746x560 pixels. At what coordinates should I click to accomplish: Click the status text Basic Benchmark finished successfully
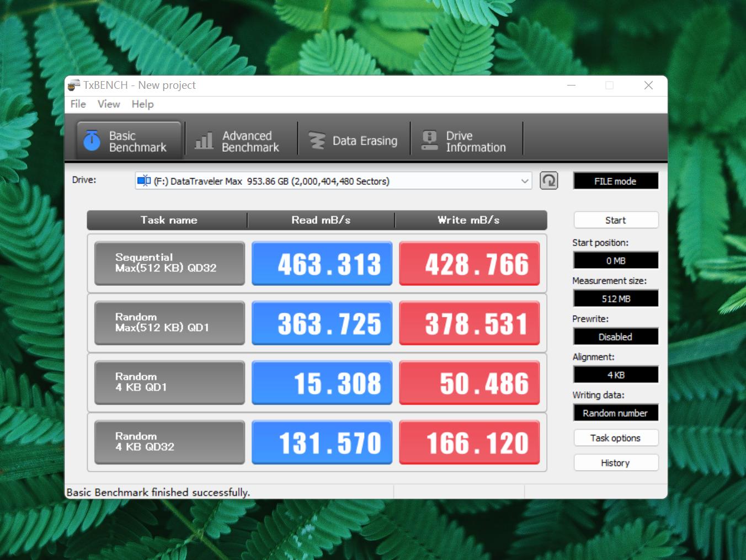[x=158, y=492]
